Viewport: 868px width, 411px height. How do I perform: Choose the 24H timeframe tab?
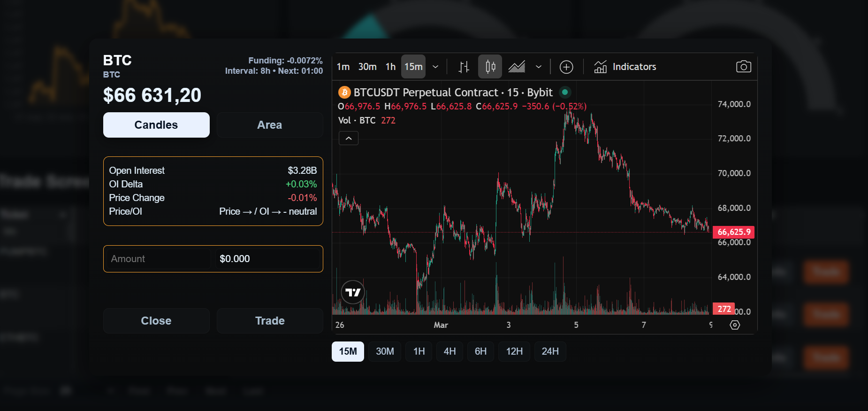click(550, 351)
